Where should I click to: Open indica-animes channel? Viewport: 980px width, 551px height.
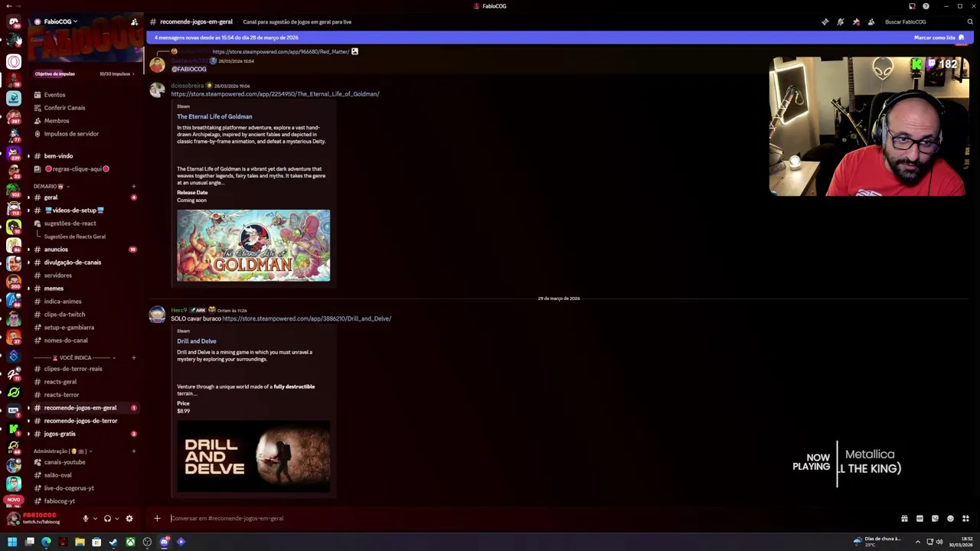tap(63, 302)
